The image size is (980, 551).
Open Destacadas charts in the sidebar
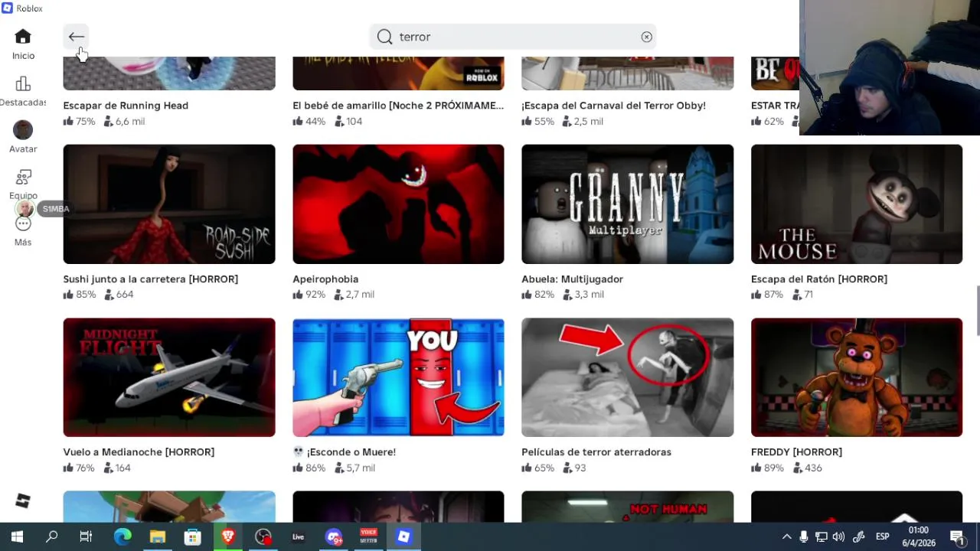click(x=23, y=91)
